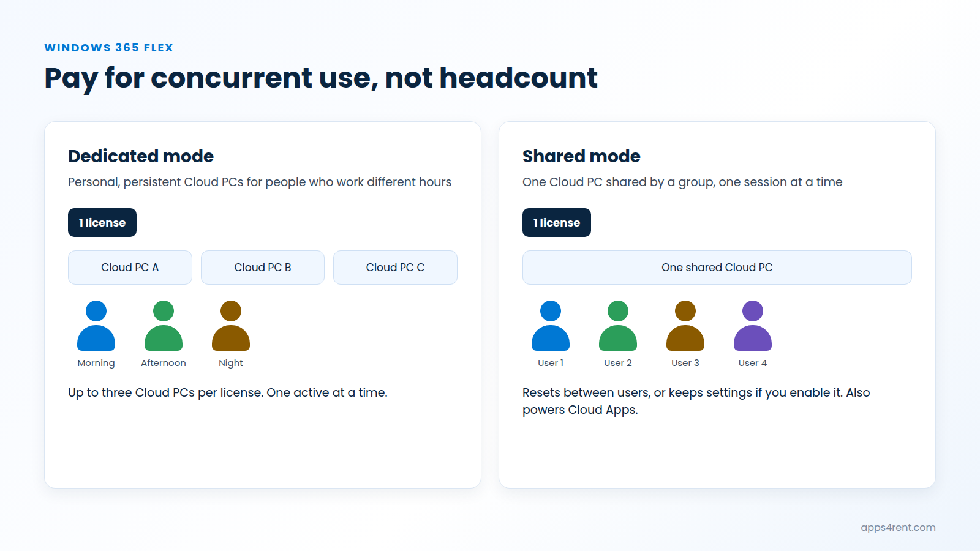Image resolution: width=980 pixels, height=551 pixels.
Task: Click the title Pay for concurrent use, not headcount
Action: (321, 78)
